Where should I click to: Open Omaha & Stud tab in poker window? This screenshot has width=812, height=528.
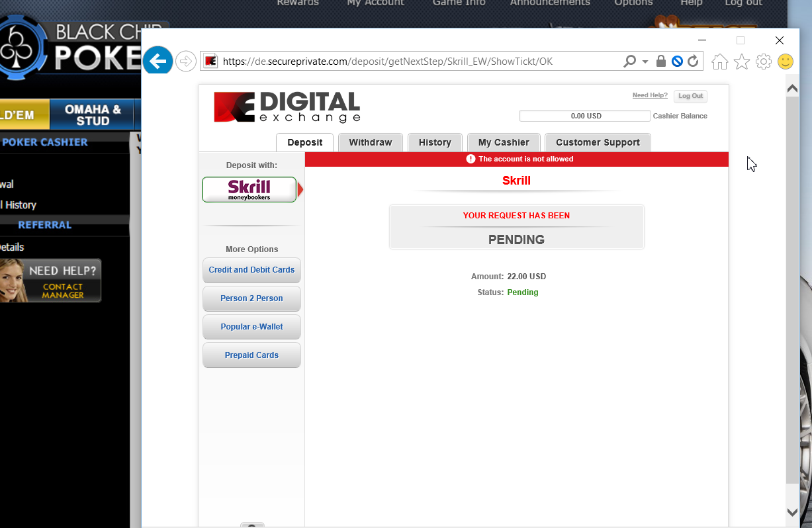point(93,115)
